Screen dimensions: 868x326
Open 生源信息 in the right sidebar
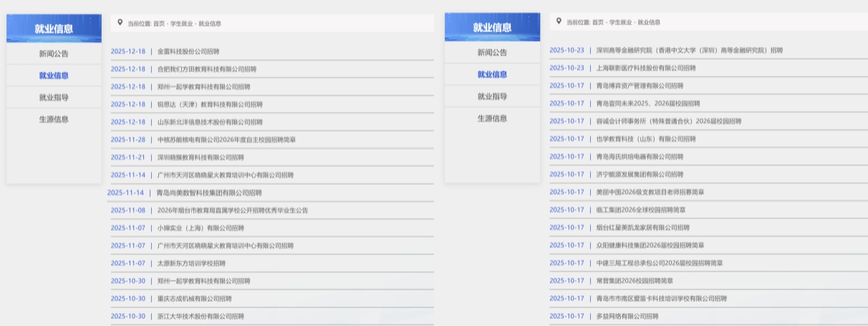[492, 118]
